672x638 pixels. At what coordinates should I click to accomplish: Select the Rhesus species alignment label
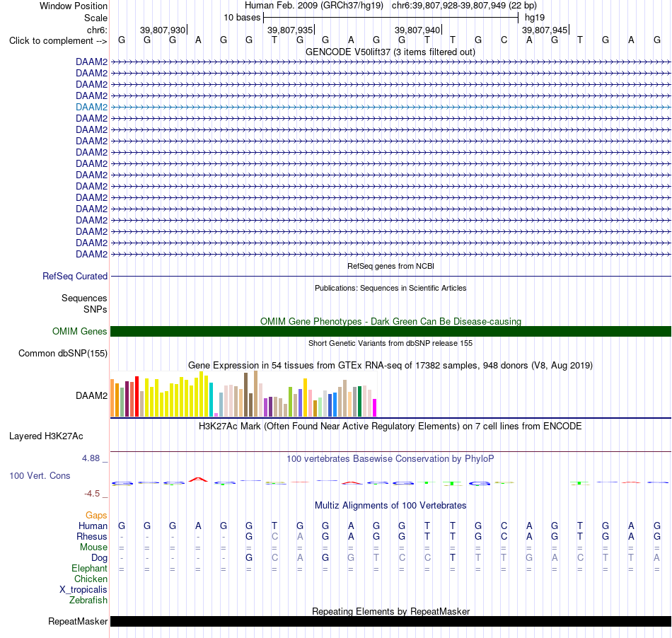(92, 536)
